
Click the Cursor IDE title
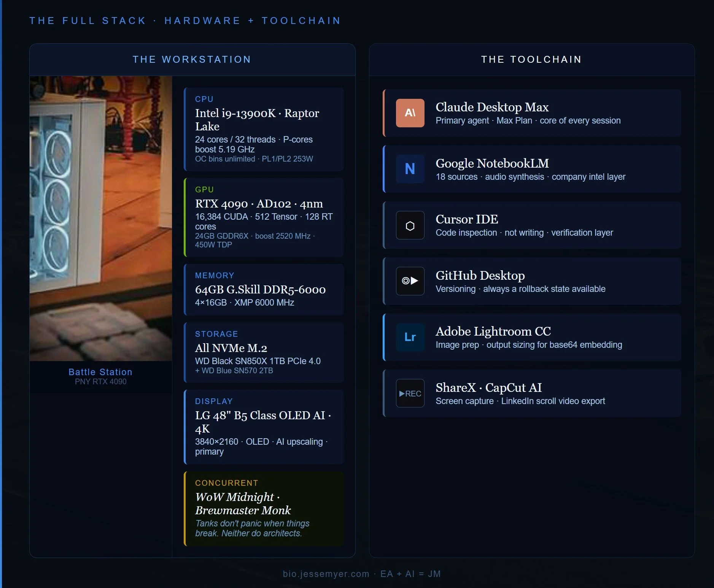point(467,219)
